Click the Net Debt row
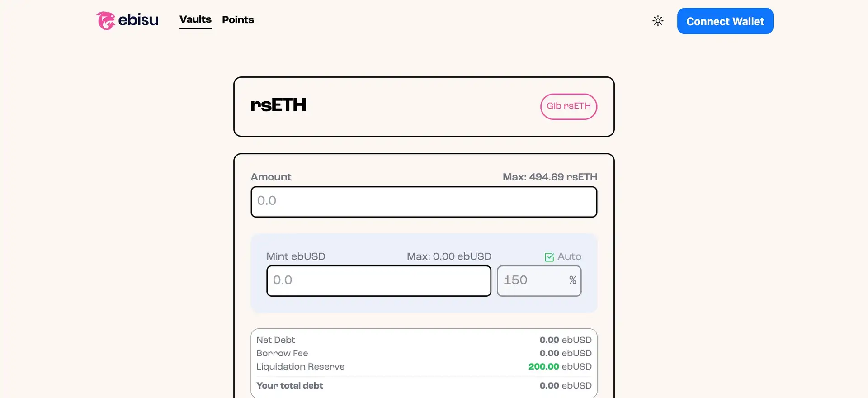The width and height of the screenshot is (868, 398). click(x=424, y=340)
